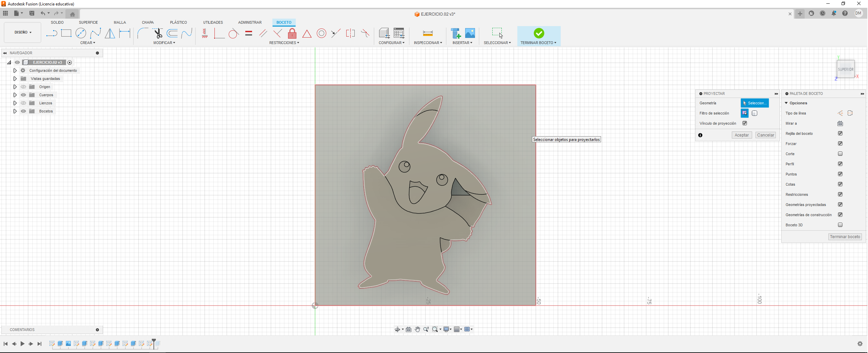This screenshot has height=353, width=868.
Task: Click the Look At icon in Paleta de boceto
Action: 840,123
